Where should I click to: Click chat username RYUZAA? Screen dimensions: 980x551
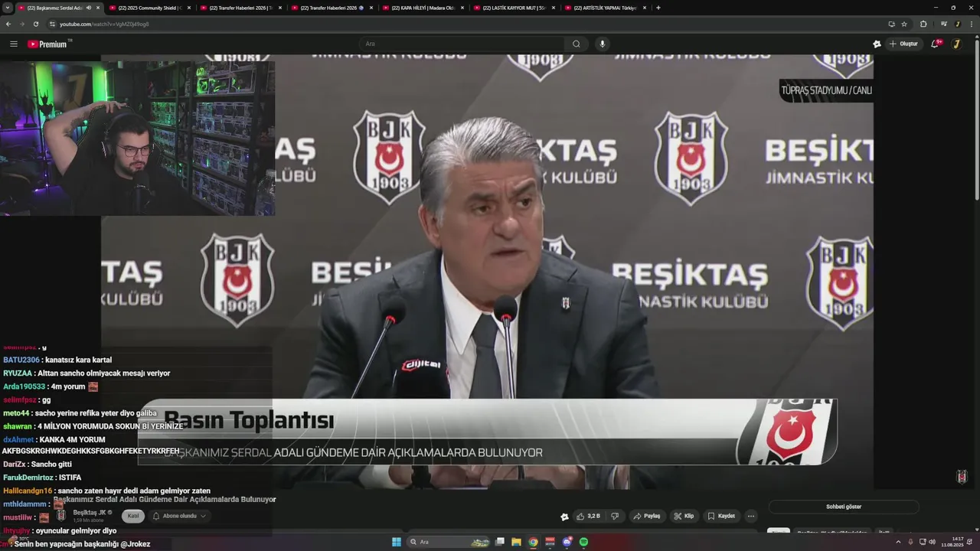tap(18, 373)
